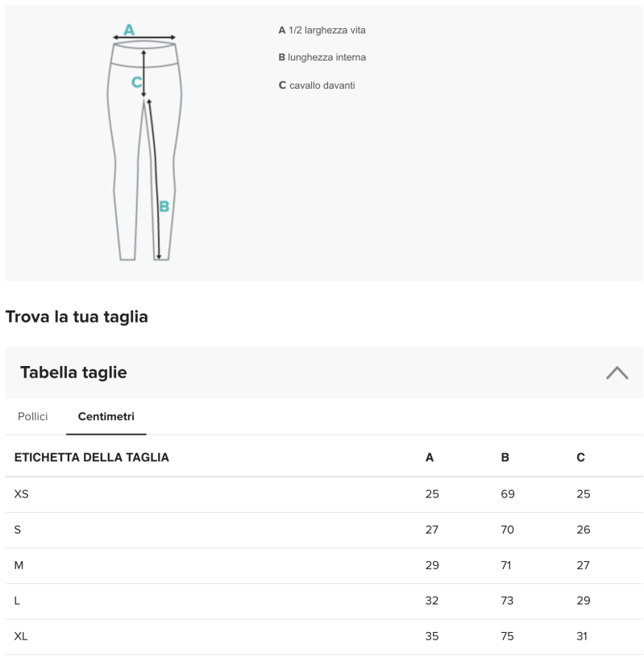Click the teal B label on leggings diagram
Image resolution: width=644 pixels, height=666 pixels.
click(164, 206)
